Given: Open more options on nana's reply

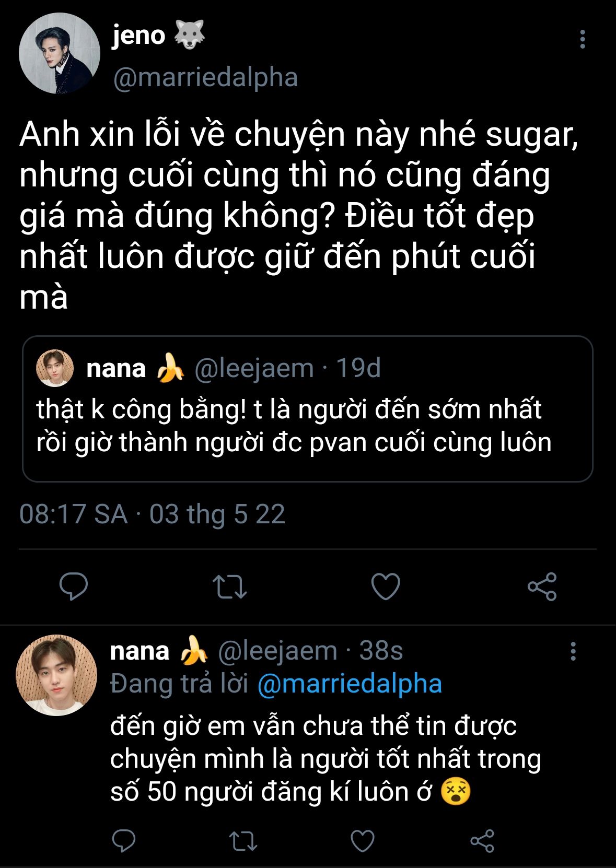Looking at the screenshot, I should pos(573,651).
